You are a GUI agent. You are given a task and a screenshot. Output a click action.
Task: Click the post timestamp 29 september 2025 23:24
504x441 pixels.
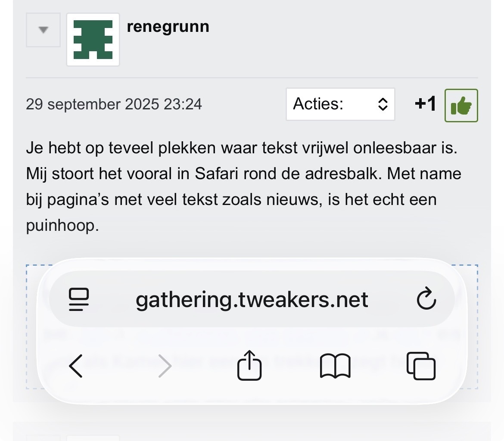[x=114, y=104]
